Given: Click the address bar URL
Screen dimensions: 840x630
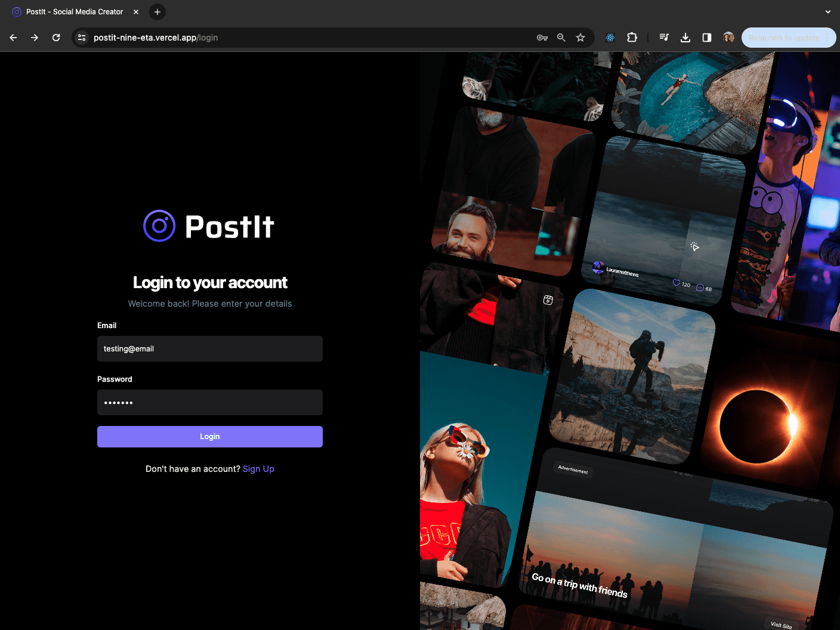Looking at the screenshot, I should click(156, 38).
